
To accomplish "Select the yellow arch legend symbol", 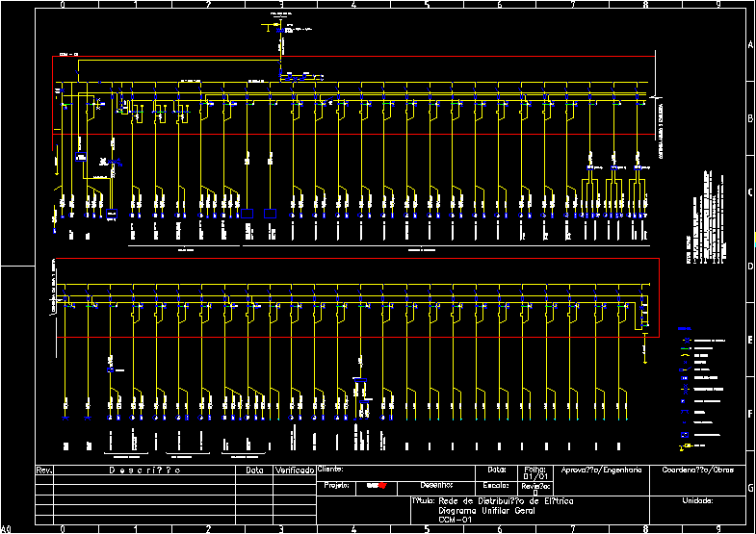I will [x=685, y=355].
